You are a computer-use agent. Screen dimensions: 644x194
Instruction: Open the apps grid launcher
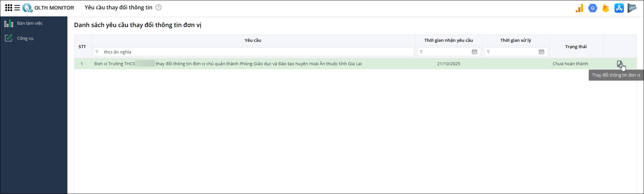point(9,8)
